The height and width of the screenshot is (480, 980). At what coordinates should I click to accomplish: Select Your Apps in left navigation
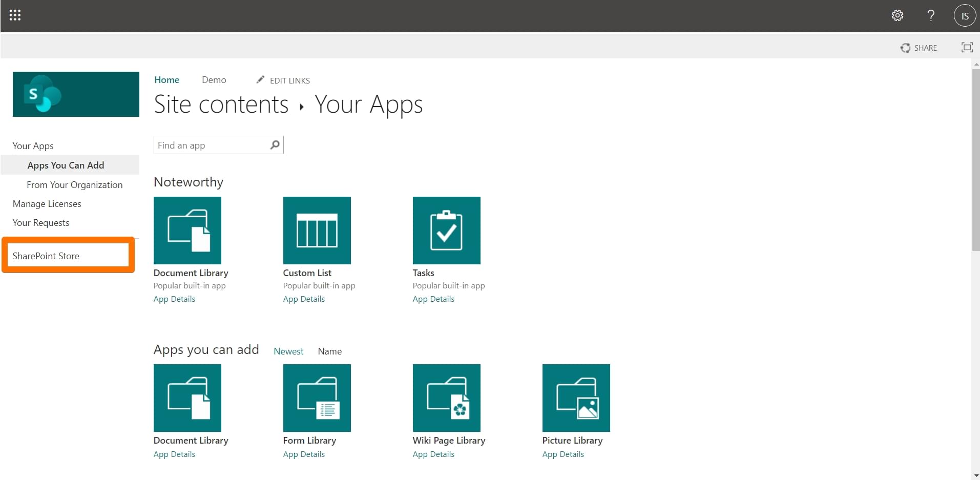33,146
